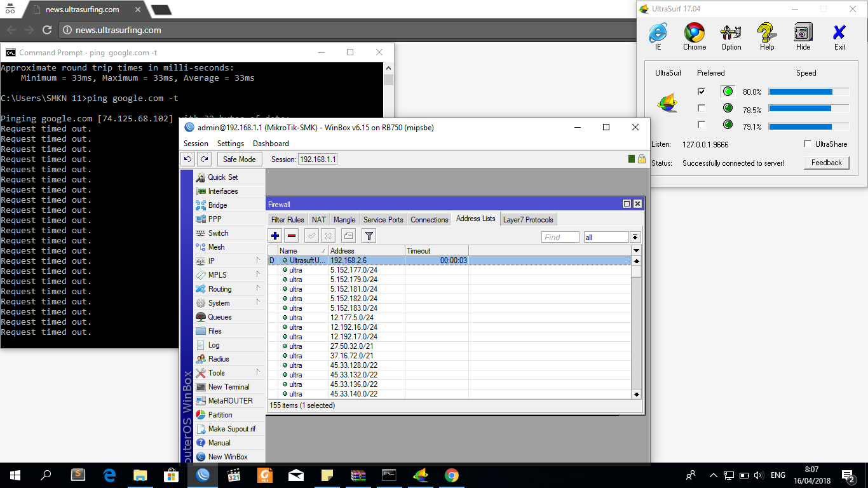Screen dimensions: 868x488
Task: Click the Redo arrow in WinBox toolbar
Action: pos(203,159)
